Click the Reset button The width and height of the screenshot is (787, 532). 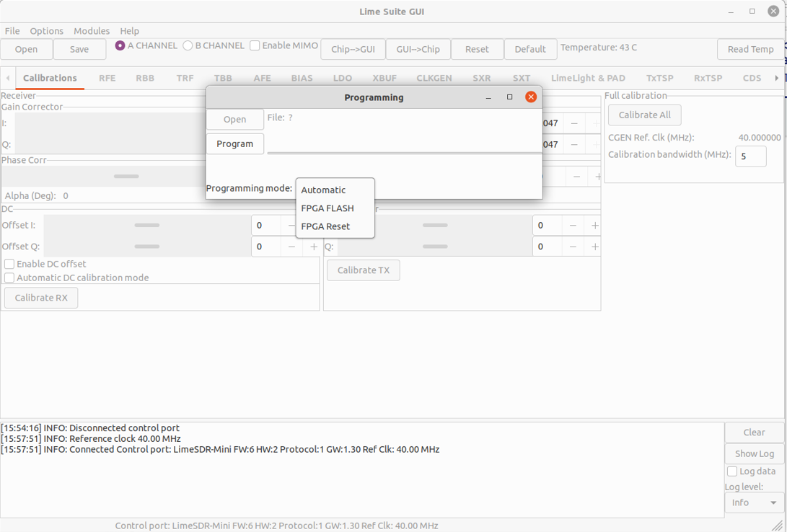pyautogui.click(x=477, y=49)
